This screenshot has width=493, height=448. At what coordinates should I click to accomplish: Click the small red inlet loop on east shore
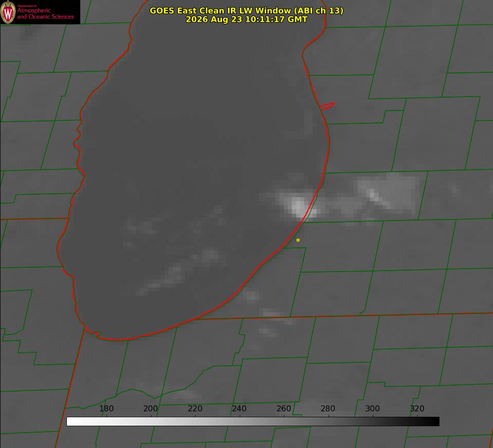click(x=327, y=106)
